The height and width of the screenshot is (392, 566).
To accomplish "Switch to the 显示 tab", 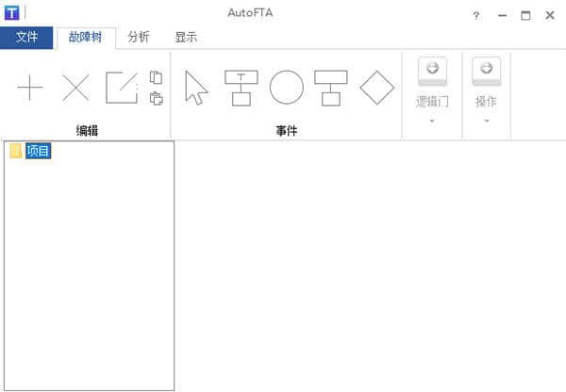I will pyautogui.click(x=186, y=38).
